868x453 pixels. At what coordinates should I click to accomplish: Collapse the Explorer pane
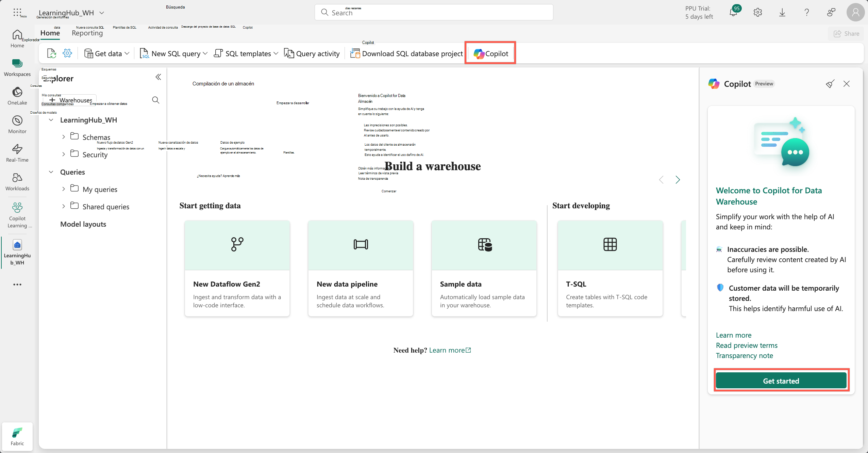pyautogui.click(x=158, y=77)
